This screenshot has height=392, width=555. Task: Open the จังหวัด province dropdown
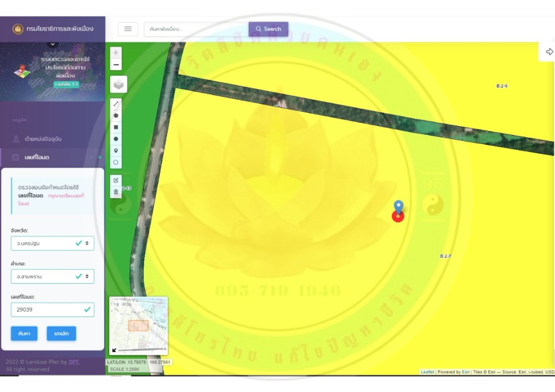click(x=52, y=243)
